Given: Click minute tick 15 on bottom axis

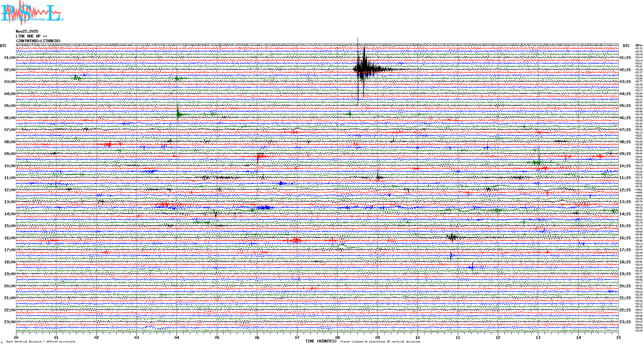Looking at the screenshot, I should pos(618,338).
